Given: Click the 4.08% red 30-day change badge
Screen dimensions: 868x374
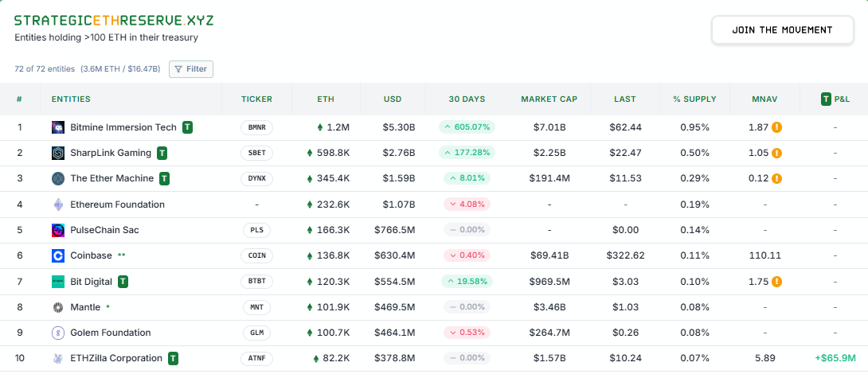Looking at the screenshot, I should (467, 205).
